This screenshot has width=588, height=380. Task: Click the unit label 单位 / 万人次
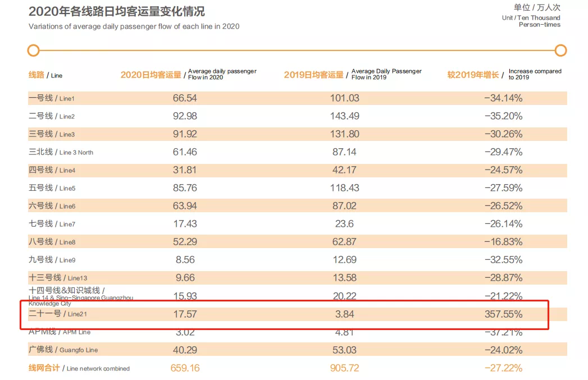tap(537, 7)
